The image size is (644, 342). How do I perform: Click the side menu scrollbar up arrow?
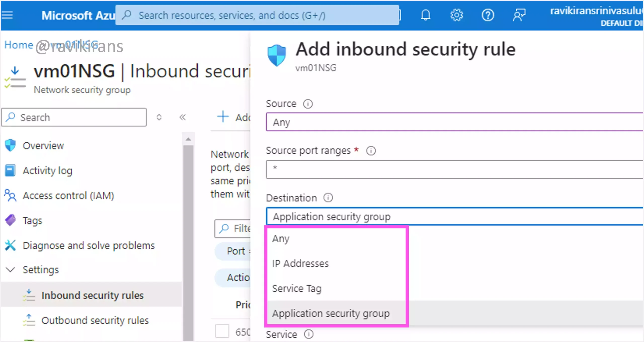coord(188,139)
